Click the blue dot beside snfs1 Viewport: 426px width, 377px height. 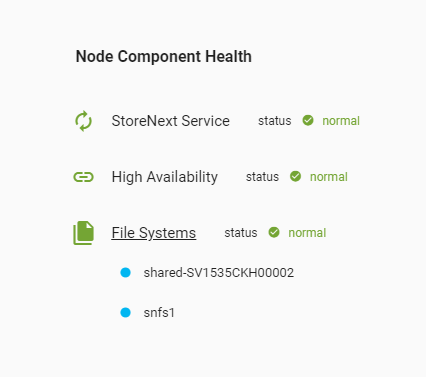coord(125,313)
